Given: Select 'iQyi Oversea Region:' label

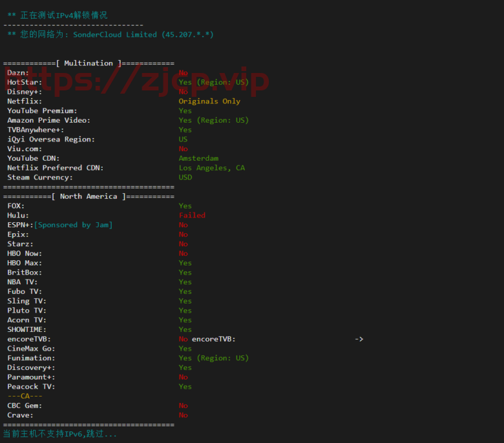Looking at the screenshot, I should tap(51, 139).
